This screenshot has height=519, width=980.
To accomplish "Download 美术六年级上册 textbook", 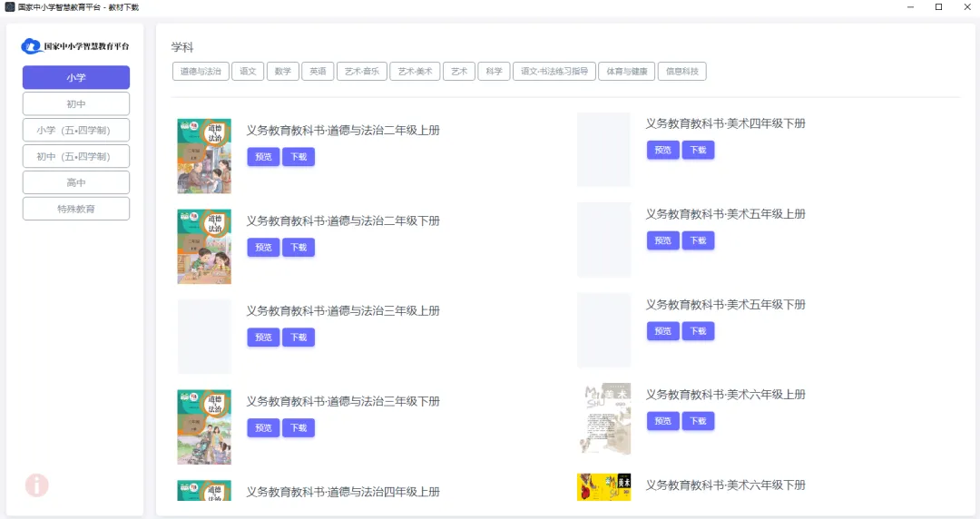I will [x=698, y=421].
